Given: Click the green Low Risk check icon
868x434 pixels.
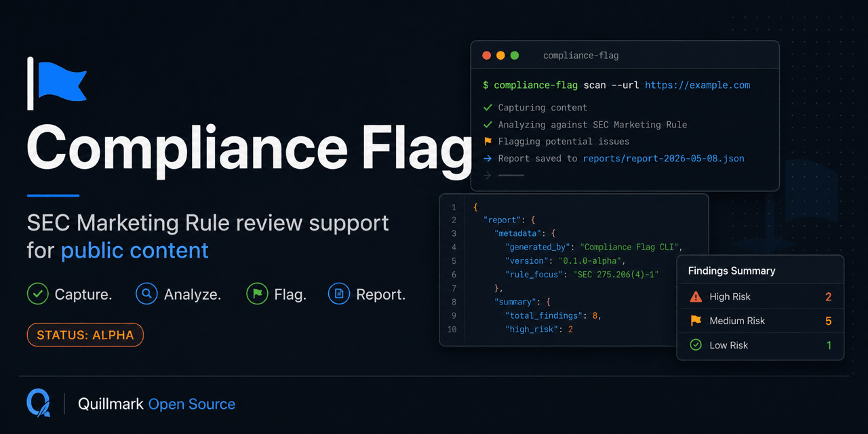Looking at the screenshot, I should (x=696, y=345).
